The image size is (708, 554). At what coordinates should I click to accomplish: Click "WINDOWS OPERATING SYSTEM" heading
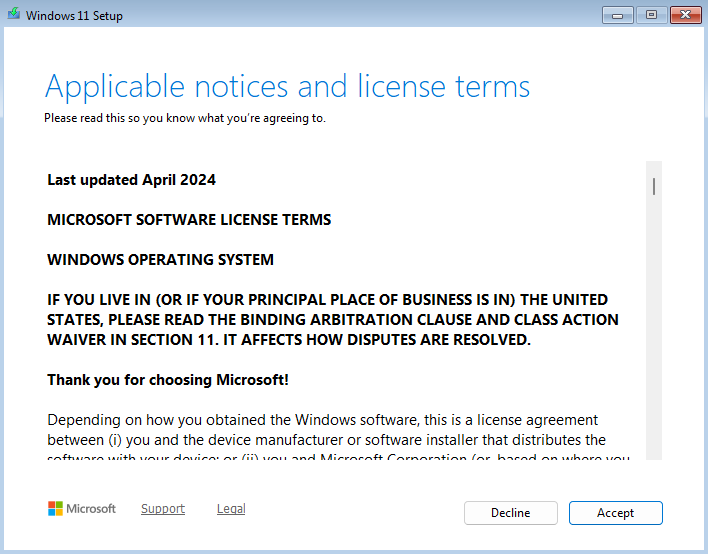coord(160,260)
